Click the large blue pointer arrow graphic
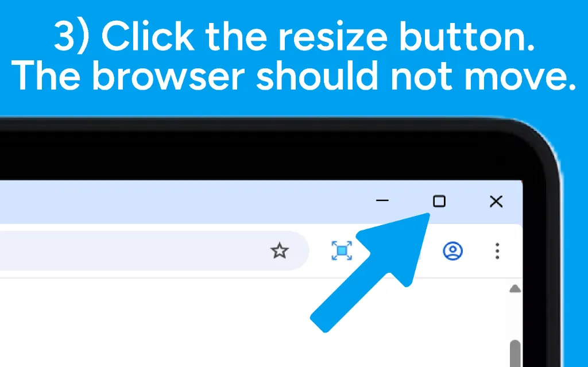The height and width of the screenshot is (367, 588). point(370,272)
